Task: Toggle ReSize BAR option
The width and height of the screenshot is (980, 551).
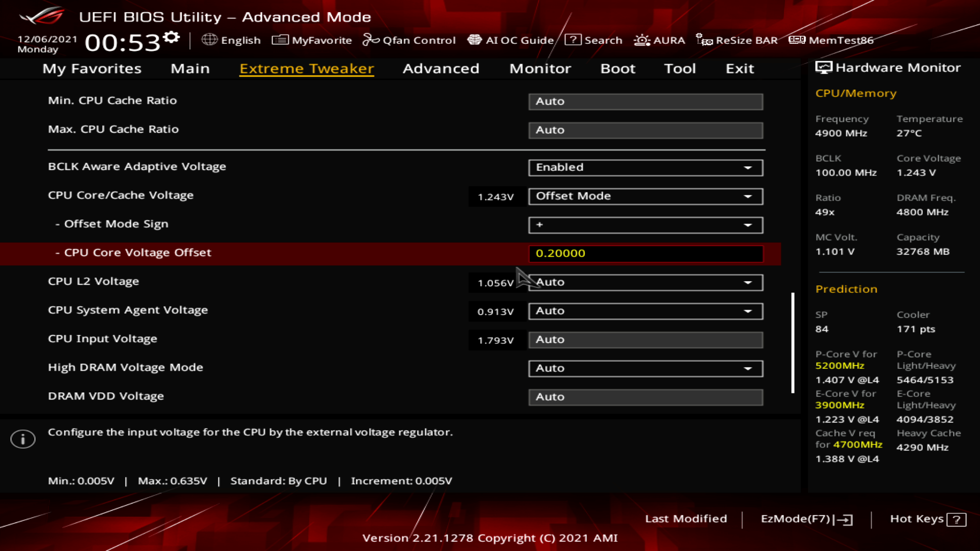Action: tap(737, 40)
